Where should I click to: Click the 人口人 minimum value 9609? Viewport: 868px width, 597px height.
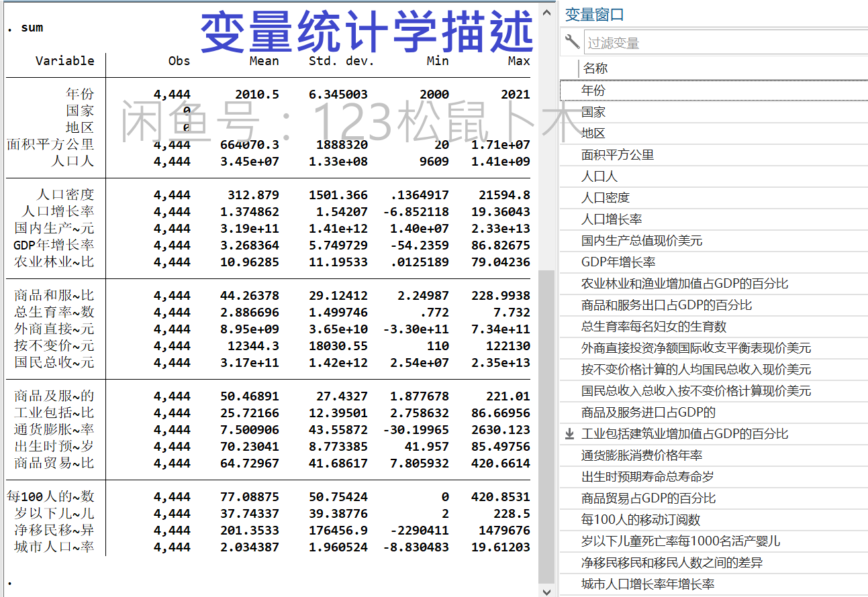[434, 162]
